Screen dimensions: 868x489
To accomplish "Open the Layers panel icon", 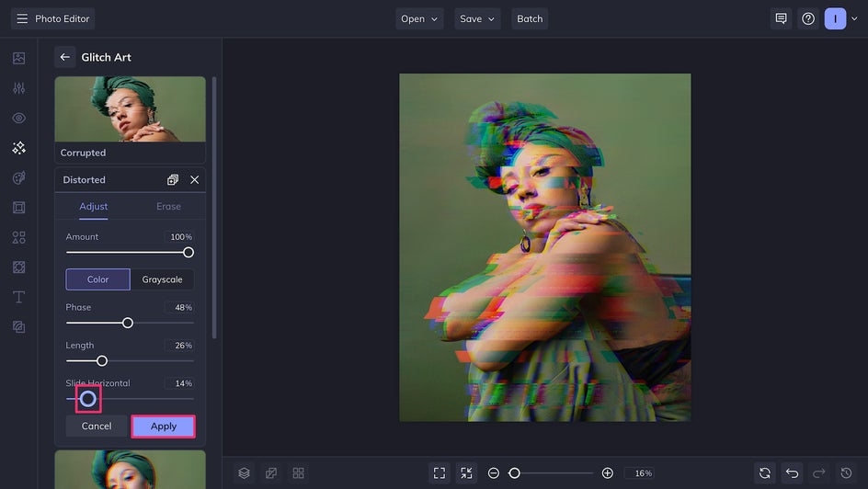I will (x=245, y=473).
